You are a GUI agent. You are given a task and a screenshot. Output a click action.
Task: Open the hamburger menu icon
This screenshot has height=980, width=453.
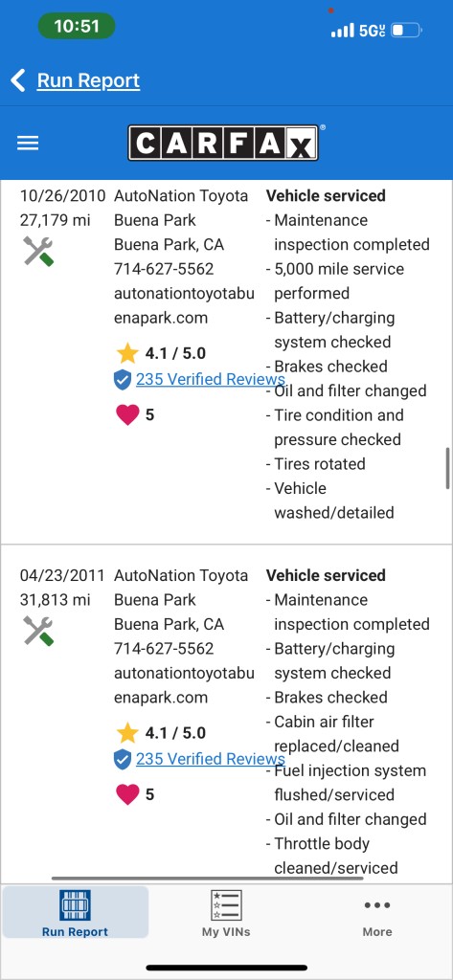tap(28, 144)
